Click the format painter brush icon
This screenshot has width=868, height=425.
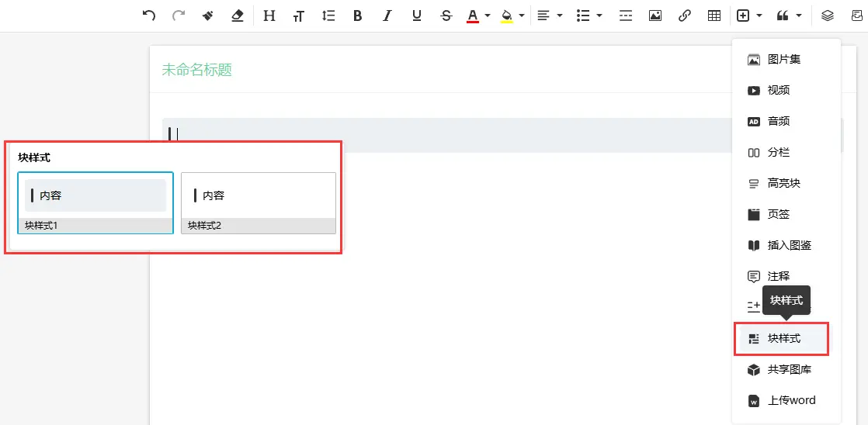pos(207,16)
